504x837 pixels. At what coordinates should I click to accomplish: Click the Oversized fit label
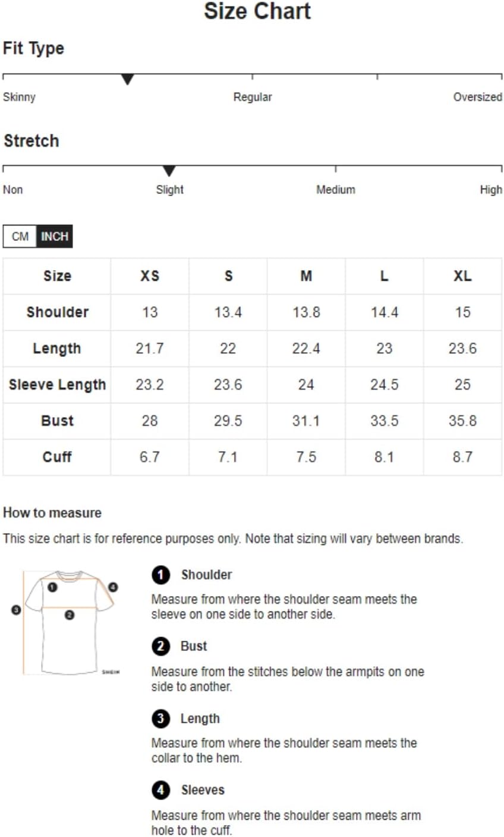(x=478, y=97)
